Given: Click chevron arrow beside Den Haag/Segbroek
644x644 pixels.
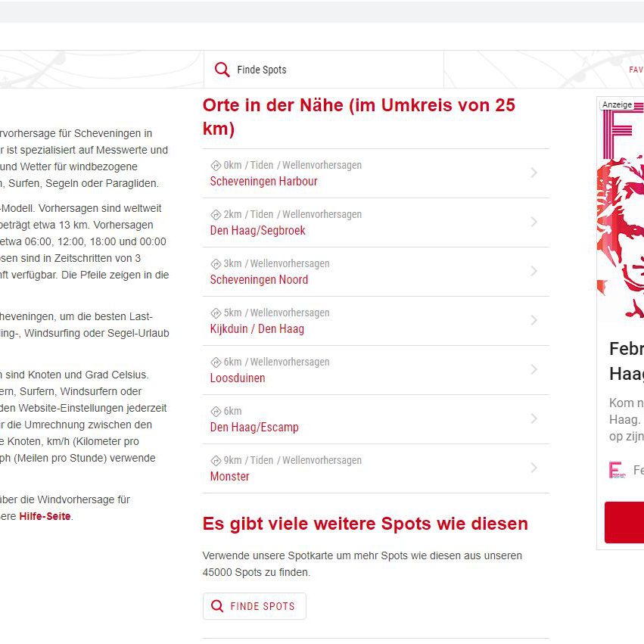Looking at the screenshot, I should tap(534, 222).
